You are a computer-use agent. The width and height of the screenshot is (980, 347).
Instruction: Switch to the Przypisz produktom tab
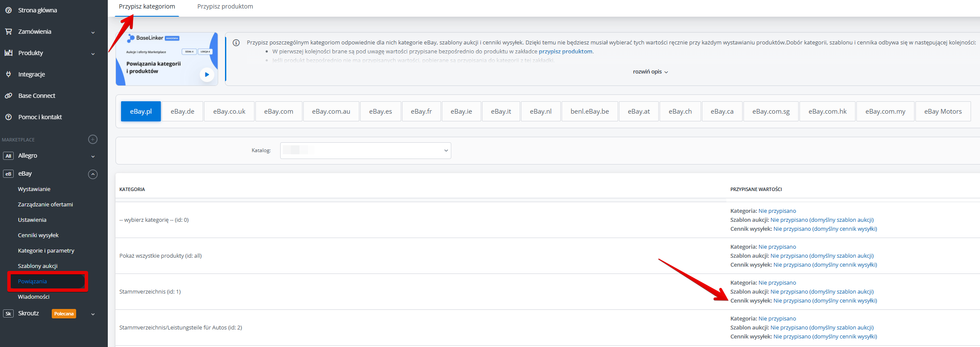(x=225, y=6)
